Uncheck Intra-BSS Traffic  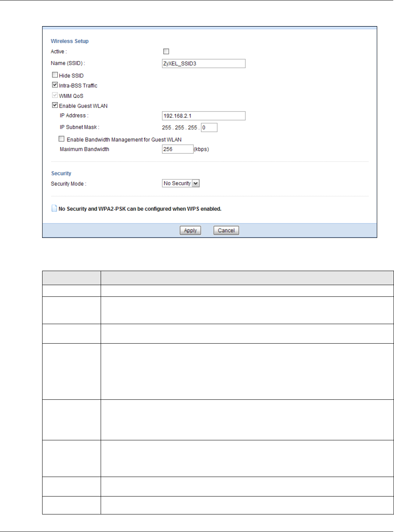click(55, 85)
